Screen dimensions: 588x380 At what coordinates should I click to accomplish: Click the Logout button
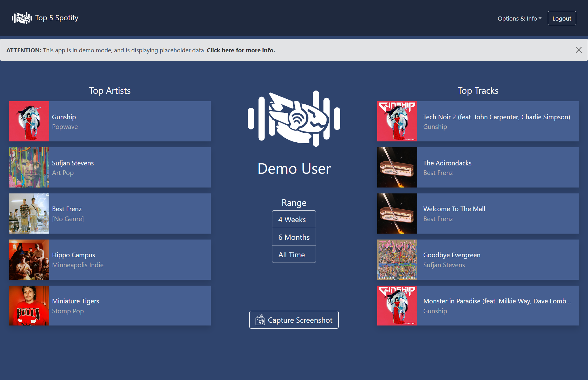(562, 18)
